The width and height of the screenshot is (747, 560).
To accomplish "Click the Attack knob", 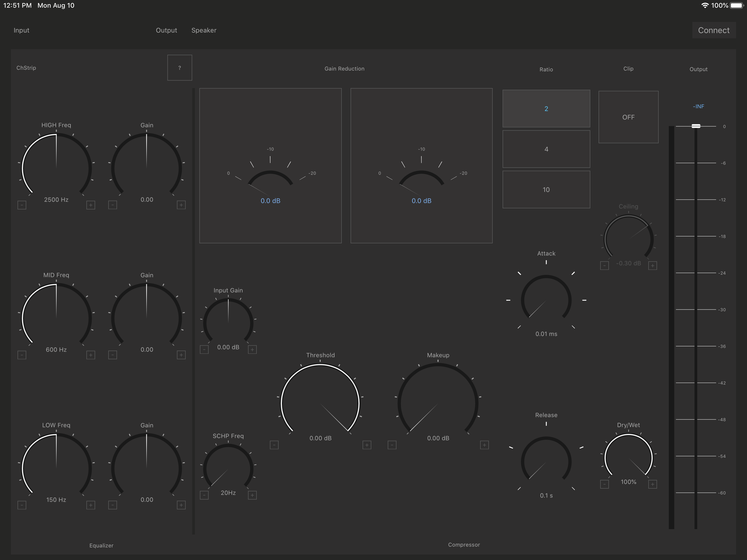I will tap(546, 300).
